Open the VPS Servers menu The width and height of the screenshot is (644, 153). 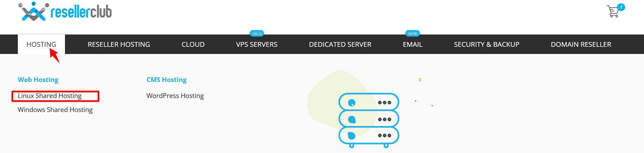[x=257, y=44]
